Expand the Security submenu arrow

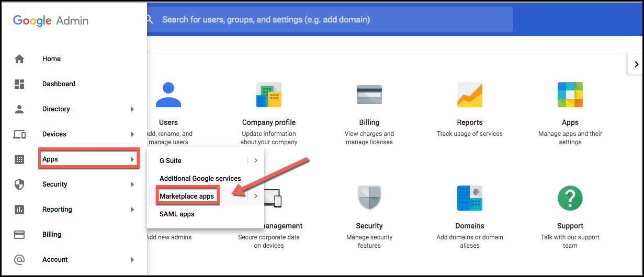point(132,184)
